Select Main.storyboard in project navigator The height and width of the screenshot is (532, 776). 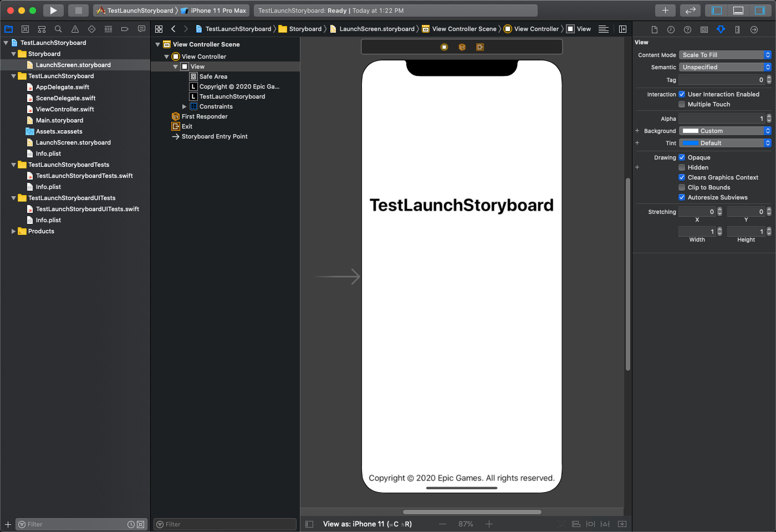pyautogui.click(x=59, y=120)
